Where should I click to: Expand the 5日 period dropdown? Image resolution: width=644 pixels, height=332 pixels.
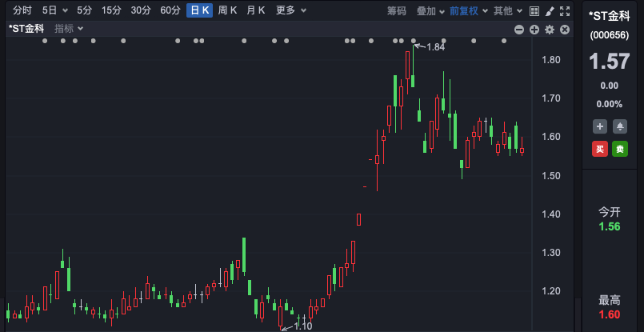pos(54,11)
